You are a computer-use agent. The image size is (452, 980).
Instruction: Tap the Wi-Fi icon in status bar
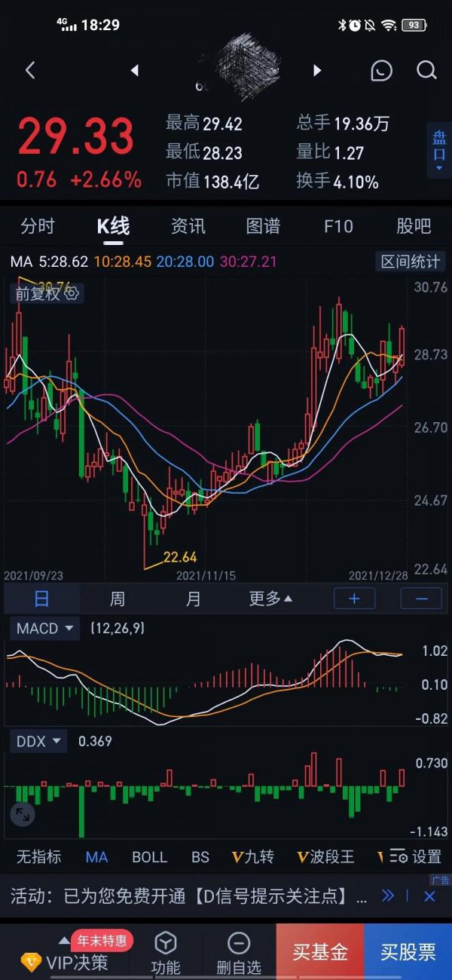coord(389,25)
